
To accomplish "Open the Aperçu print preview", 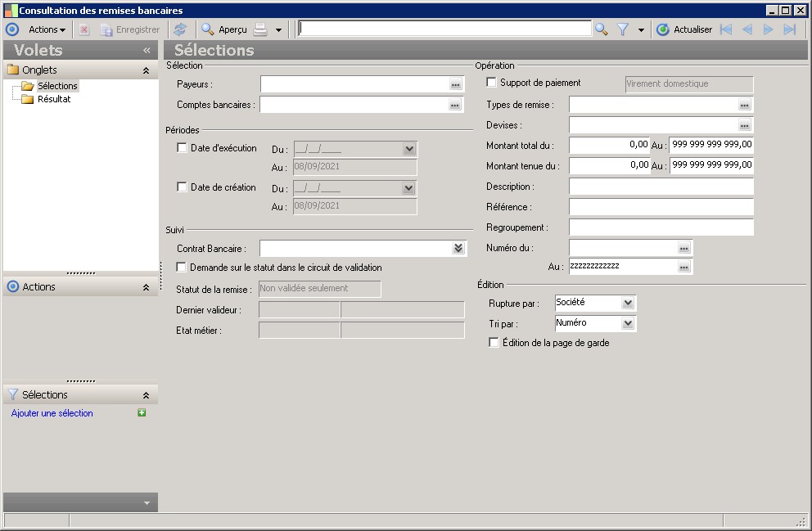I will coord(224,29).
